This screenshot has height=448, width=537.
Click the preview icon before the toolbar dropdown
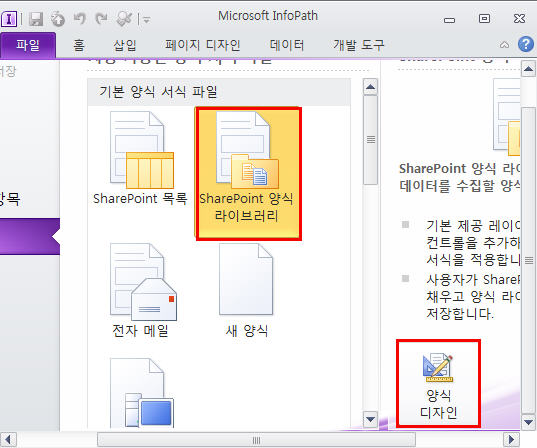[124, 19]
